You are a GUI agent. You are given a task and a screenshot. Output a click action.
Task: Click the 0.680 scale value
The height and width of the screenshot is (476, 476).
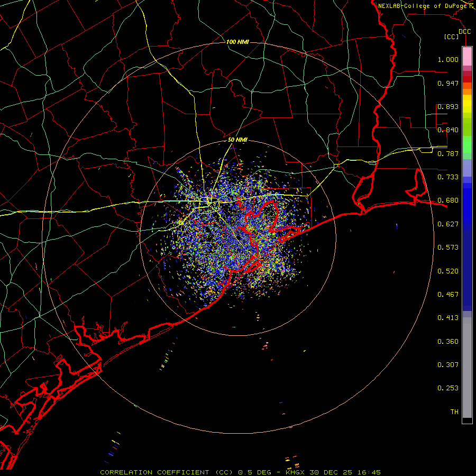[x=448, y=200]
